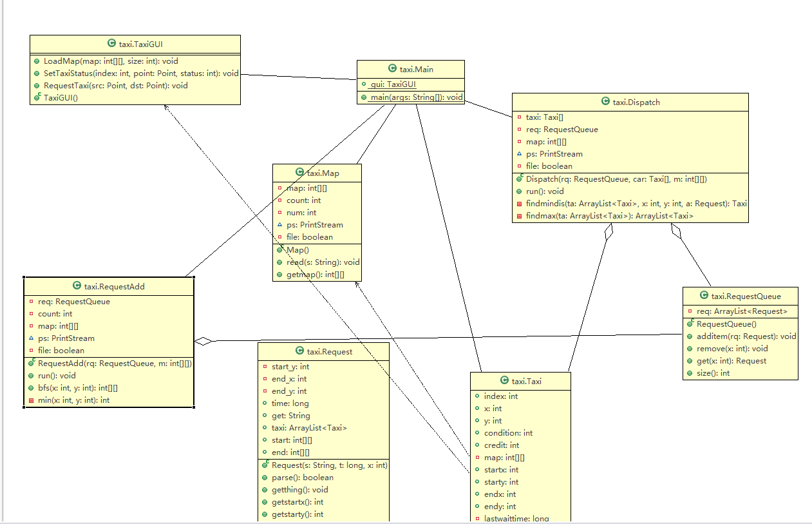Click the private field icon beside taxi: Taxi[]
Image resolution: width=812 pixels, height=524 pixels.
pos(519,117)
